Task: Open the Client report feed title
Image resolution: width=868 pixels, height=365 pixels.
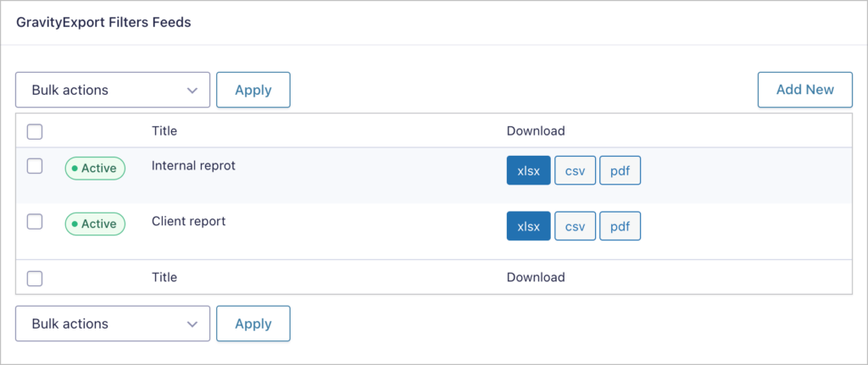Action: (x=188, y=221)
